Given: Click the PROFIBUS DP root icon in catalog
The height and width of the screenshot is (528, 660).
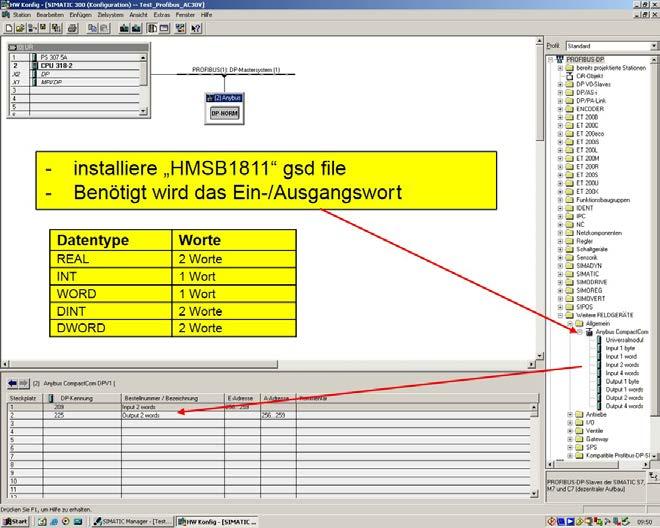Looking at the screenshot, I should [560, 59].
